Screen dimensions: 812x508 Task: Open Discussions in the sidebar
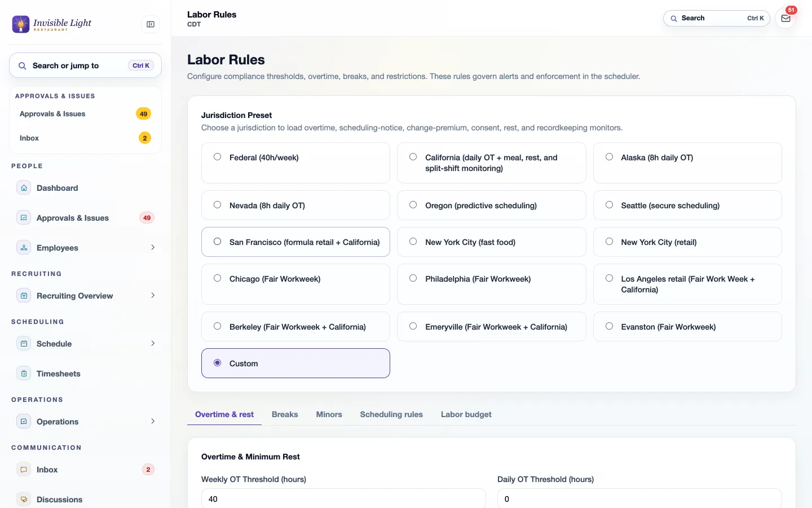85,500
